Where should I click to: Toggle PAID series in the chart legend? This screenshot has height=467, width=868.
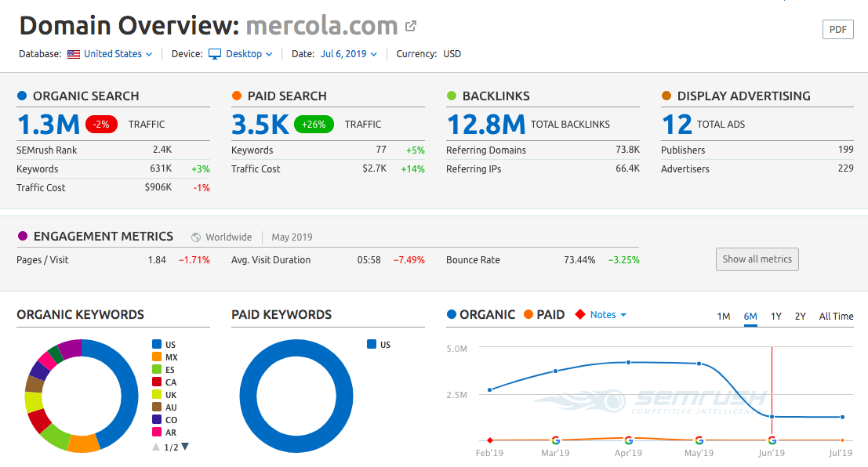point(544,315)
